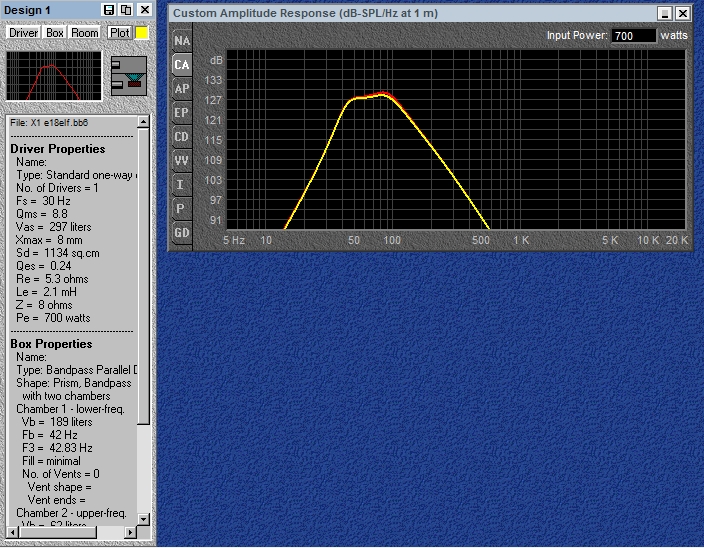
Task: Edit the Input Power field showing 700
Action: pyautogui.click(x=633, y=35)
